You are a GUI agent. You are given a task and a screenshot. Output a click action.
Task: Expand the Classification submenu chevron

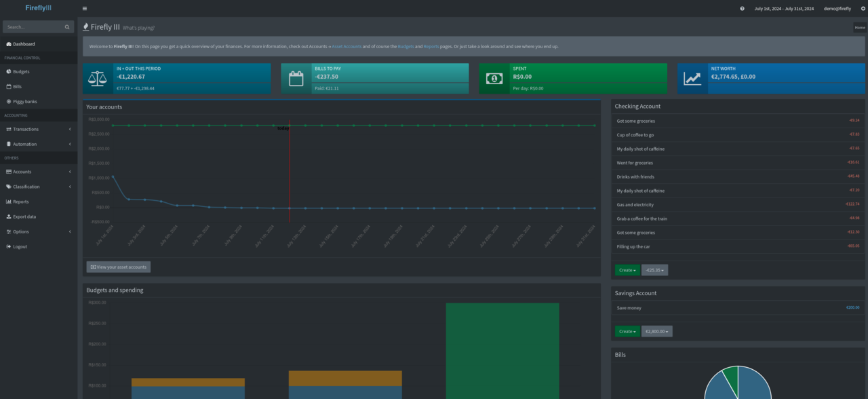[x=70, y=187]
